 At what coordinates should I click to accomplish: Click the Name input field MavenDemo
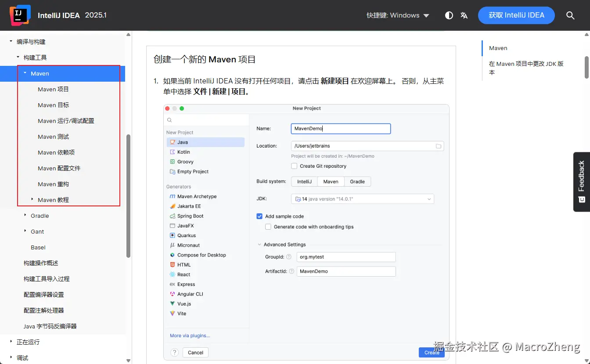[341, 129]
